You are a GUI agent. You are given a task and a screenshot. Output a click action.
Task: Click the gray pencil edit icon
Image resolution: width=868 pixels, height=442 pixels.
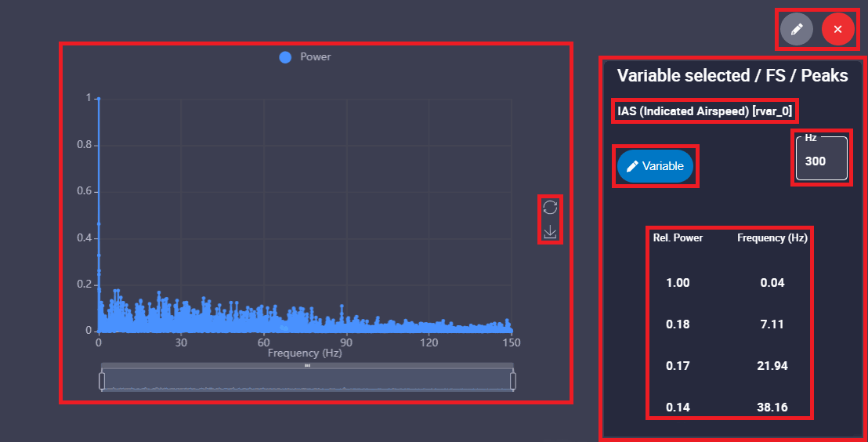point(797,29)
